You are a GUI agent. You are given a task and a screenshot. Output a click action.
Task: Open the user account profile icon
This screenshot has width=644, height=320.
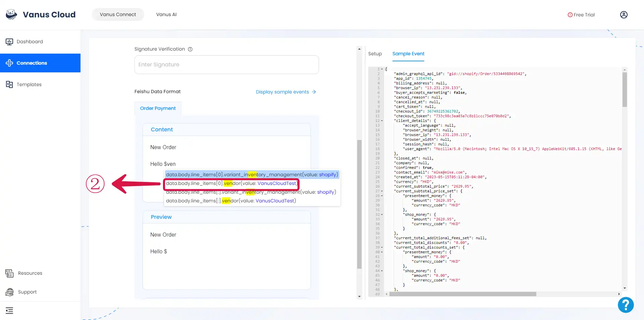[x=624, y=15]
